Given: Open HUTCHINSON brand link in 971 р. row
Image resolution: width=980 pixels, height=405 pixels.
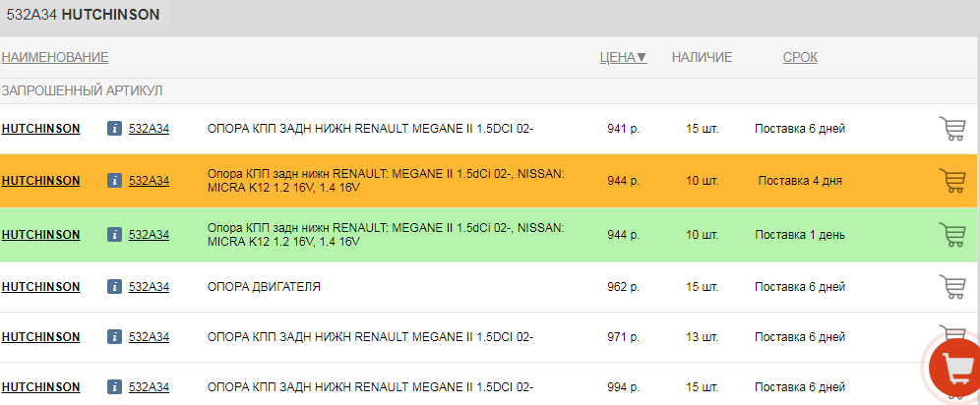Looking at the screenshot, I should pos(40,337).
